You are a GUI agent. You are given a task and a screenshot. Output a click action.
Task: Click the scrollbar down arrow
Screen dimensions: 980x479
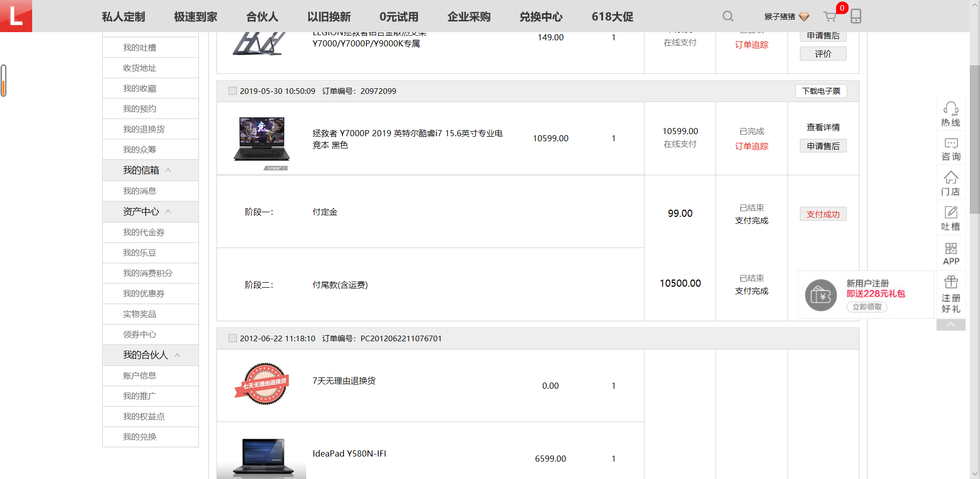975,474
